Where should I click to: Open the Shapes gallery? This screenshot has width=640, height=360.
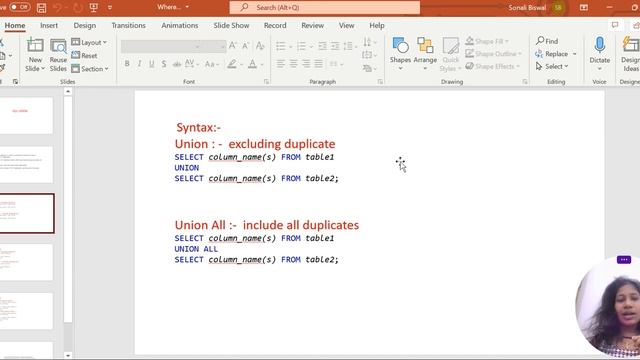[400, 54]
